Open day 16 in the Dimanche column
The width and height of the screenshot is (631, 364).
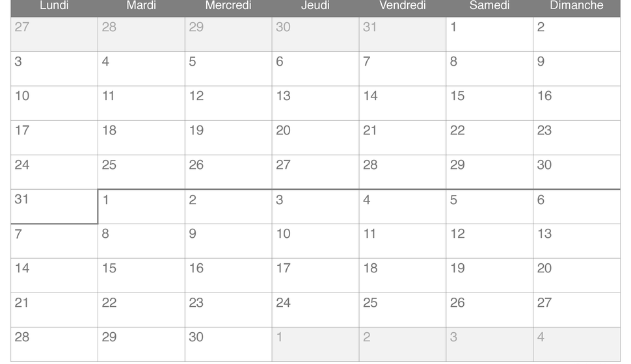[x=576, y=103]
